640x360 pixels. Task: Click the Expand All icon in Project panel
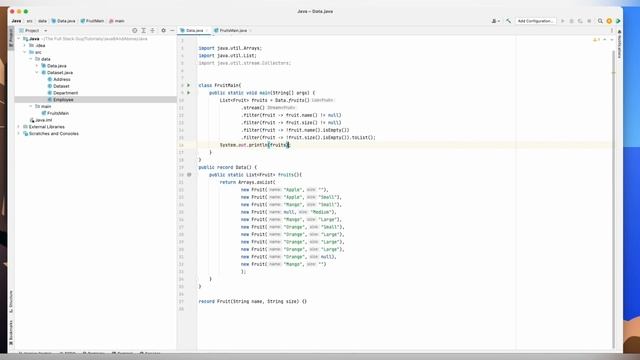pyautogui.click(x=143, y=31)
